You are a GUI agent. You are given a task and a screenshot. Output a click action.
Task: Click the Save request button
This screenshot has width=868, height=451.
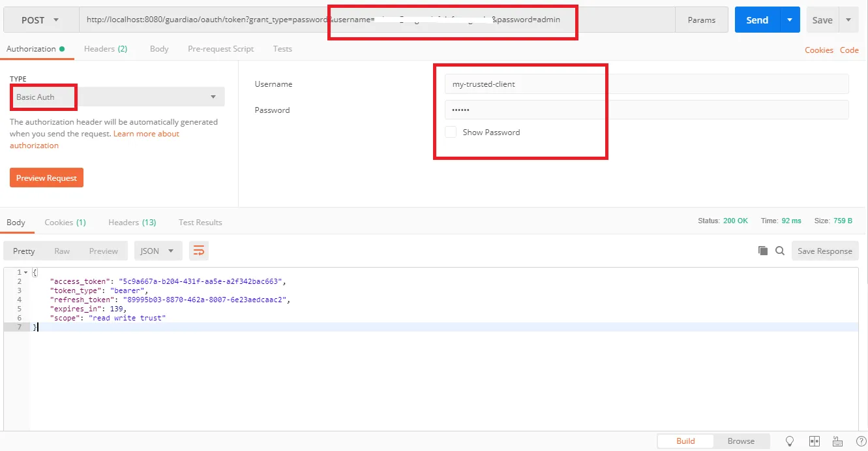822,20
